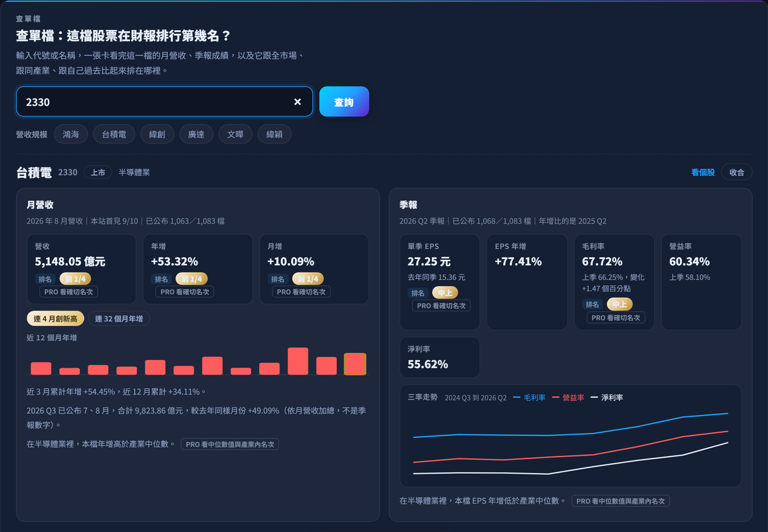This screenshot has width=768, height=532.
Task: Click the 季報 panel heading
Action: (408, 205)
